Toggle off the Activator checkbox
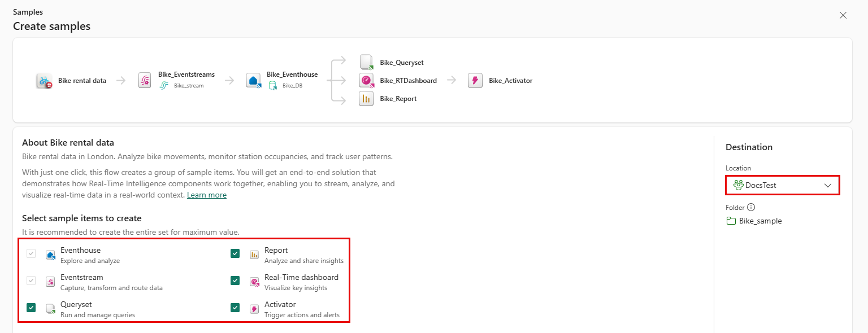 pos(235,308)
